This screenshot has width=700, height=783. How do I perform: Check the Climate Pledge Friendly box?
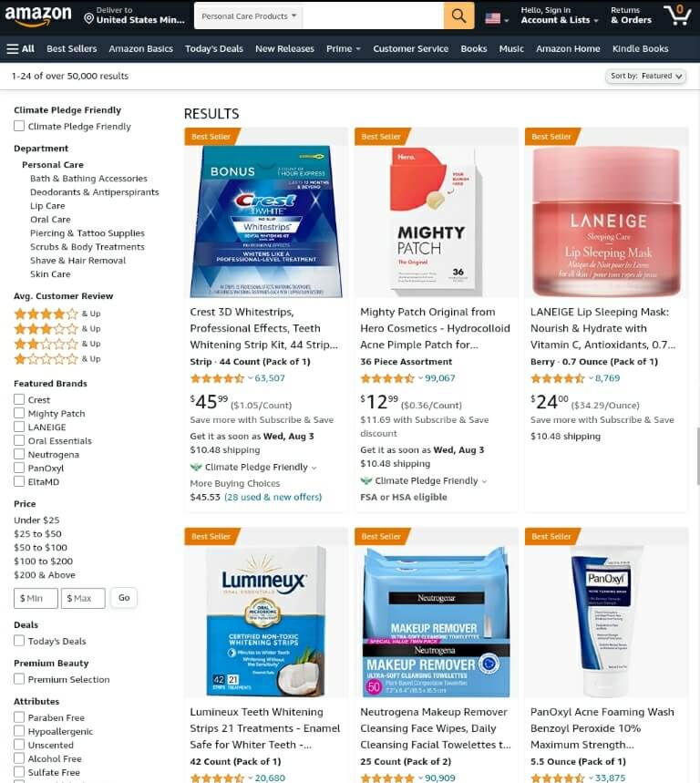(x=19, y=126)
